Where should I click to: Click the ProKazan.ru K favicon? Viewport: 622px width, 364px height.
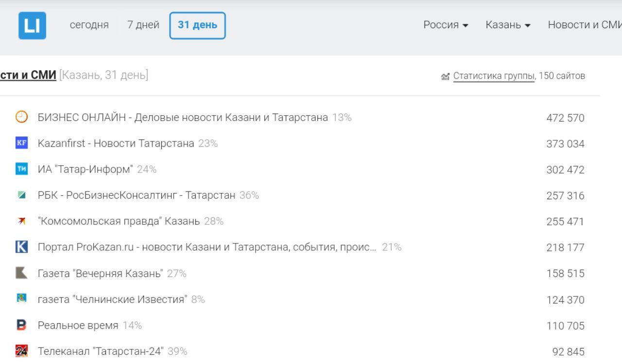pos(22,247)
